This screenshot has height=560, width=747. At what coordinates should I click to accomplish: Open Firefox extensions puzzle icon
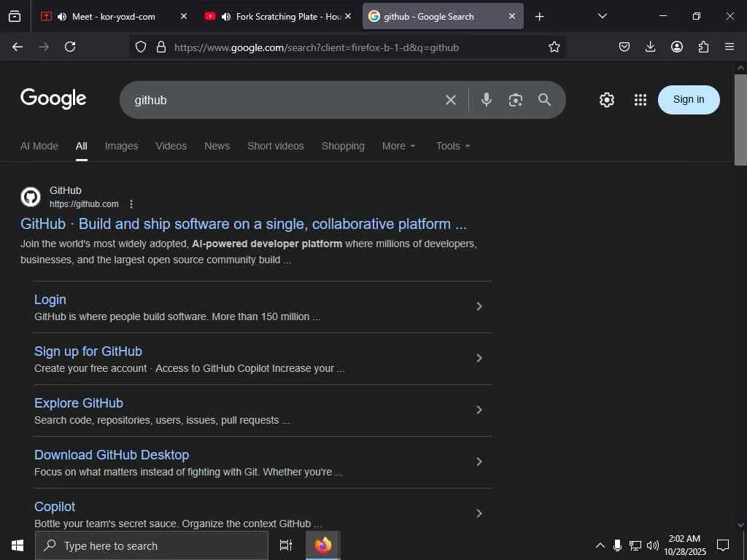(703, 47)
